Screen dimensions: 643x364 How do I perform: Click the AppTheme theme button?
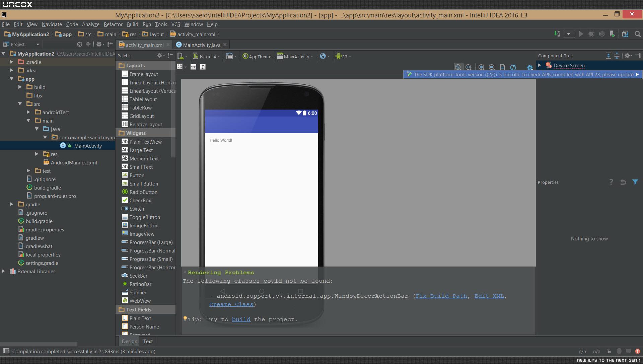click(x=257, y=56)
